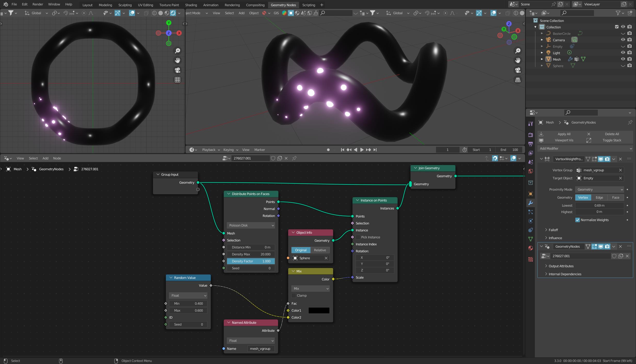Screen dimensions: 636x364
Task: Select Face geometry mode button
Action: point(616,197)
